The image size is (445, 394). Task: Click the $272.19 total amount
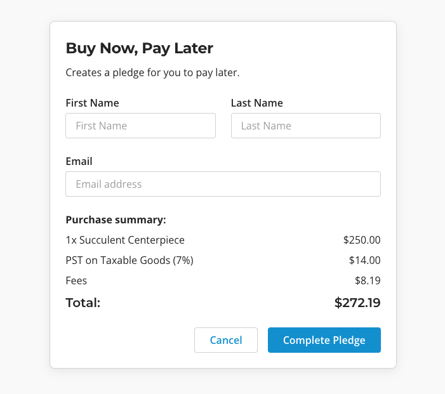[x=357, y=303]
